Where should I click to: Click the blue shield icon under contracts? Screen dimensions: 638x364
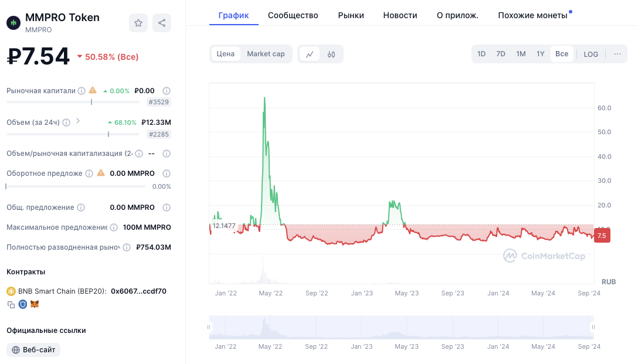[x=23, y=304]
